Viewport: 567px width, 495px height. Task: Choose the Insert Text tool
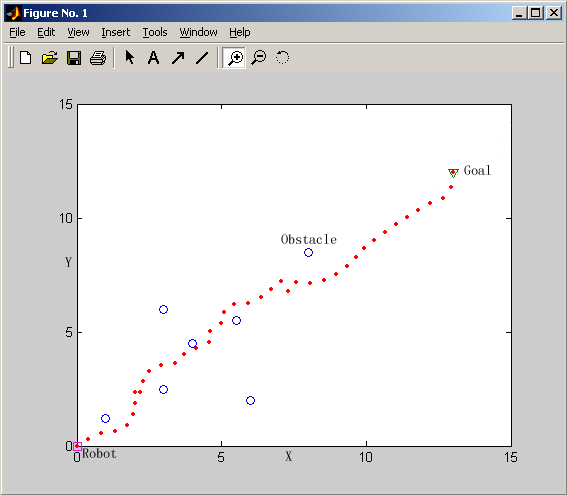153,57
